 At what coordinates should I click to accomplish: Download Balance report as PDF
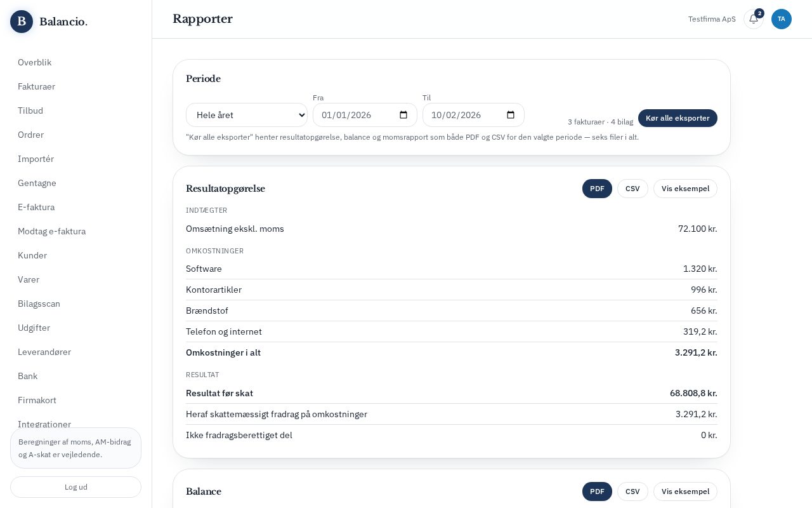[x=597, y=491]
